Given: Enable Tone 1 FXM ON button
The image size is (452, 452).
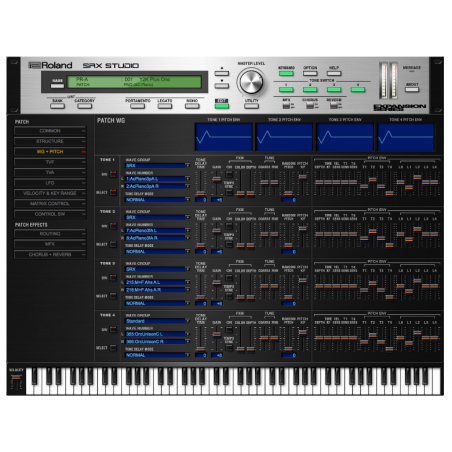Looking at the screenshot, I should tap(229, 174).
